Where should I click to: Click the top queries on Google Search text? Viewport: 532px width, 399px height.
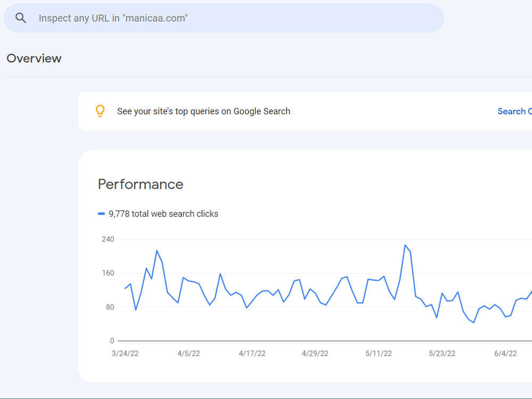(204, 111)
